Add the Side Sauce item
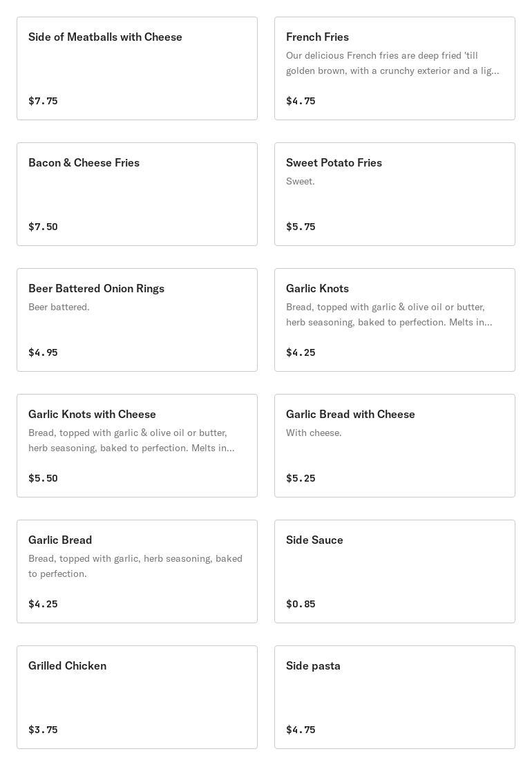This screenshot has width=532, height=767. point(395,571)
